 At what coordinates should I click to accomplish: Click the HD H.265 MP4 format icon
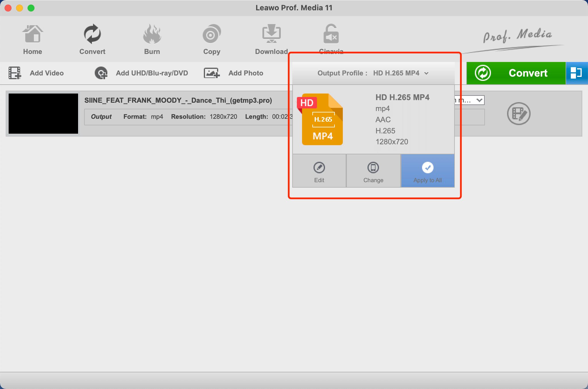coord(322,119)
